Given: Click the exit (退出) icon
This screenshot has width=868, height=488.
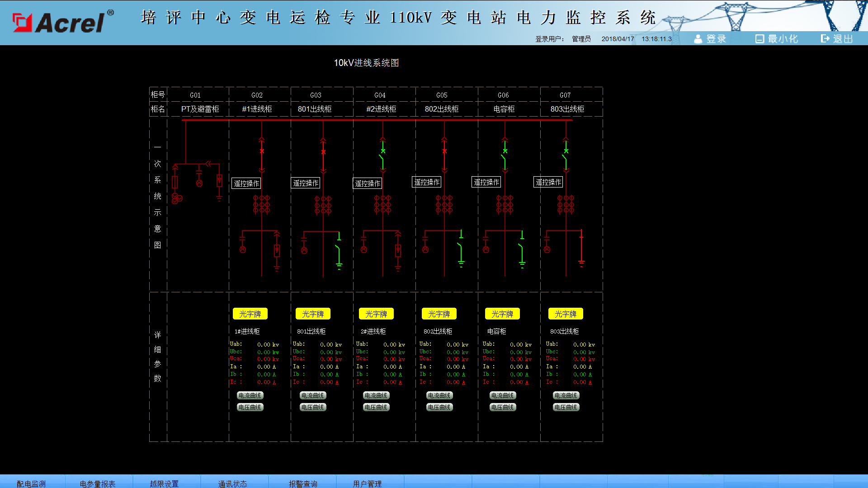Looking at the screenshot, I should 825,39.
